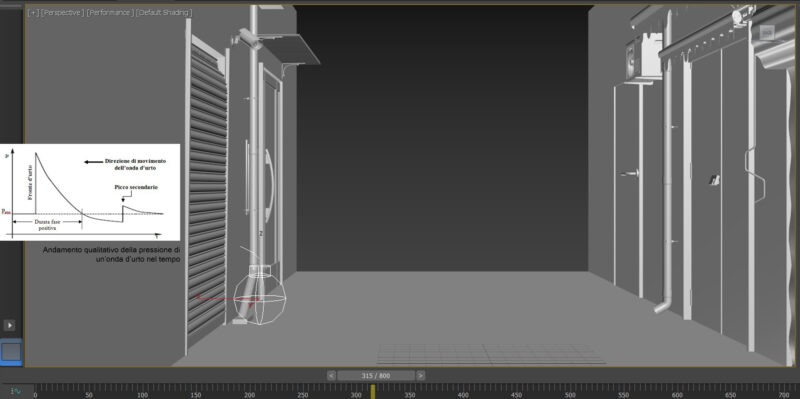Open the Performance viewport quality menu

point(110,12)
